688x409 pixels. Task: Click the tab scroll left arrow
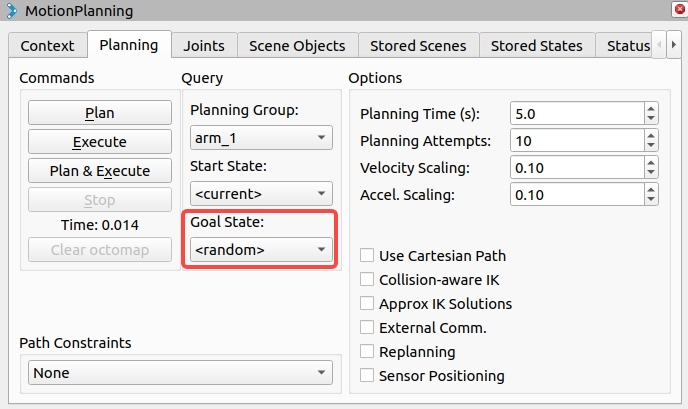point(659,45)
